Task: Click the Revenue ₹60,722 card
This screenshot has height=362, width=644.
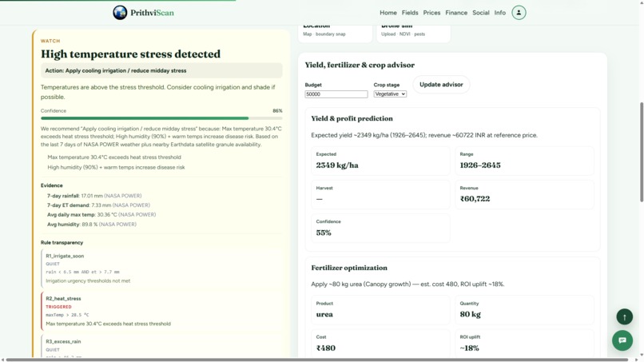Action: tap(524, 194)
